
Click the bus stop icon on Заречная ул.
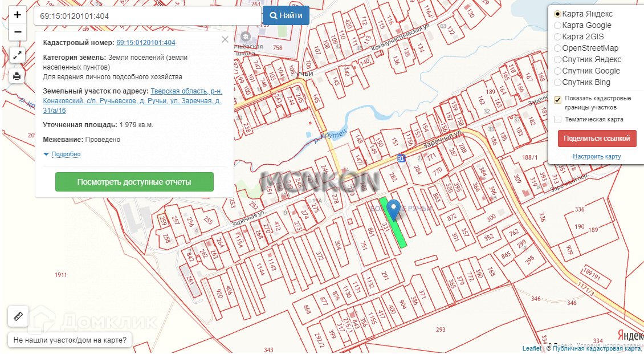[401, 158]
